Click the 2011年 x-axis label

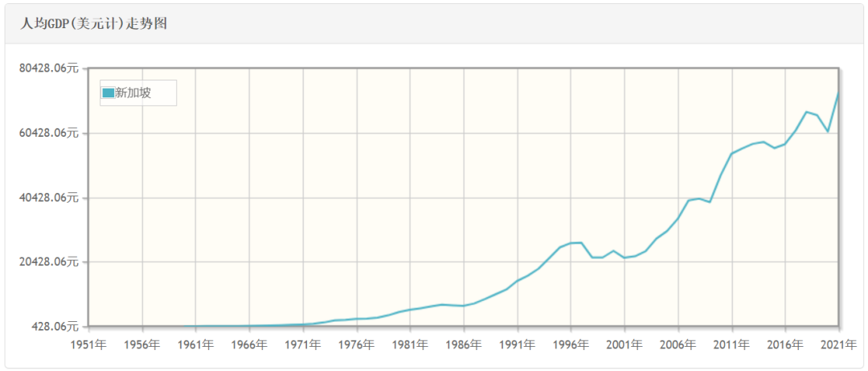click(x=732, y=345)
